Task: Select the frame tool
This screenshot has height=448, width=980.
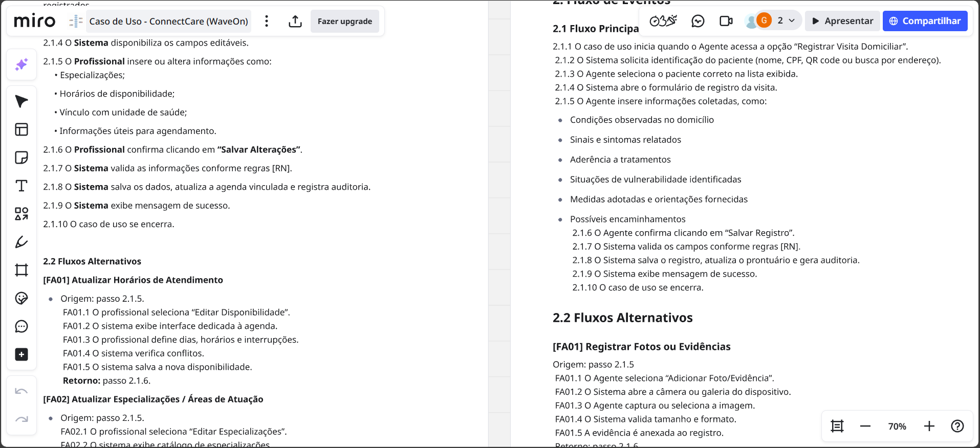Action: pos(21,270)
